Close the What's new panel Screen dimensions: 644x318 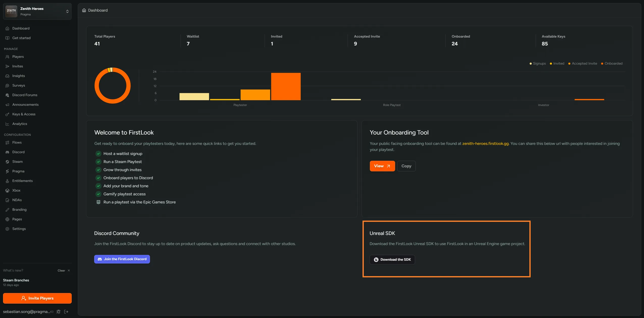[69, 271]
